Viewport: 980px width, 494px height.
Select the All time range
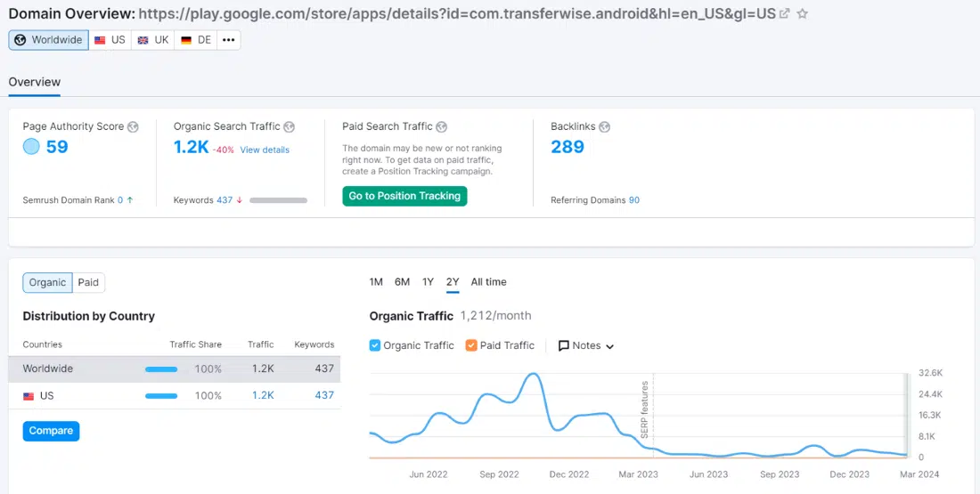click(x=489, y=282)
